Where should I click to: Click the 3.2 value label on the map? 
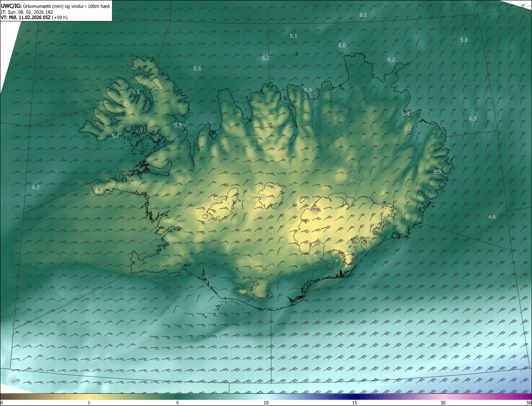[408, 128]
